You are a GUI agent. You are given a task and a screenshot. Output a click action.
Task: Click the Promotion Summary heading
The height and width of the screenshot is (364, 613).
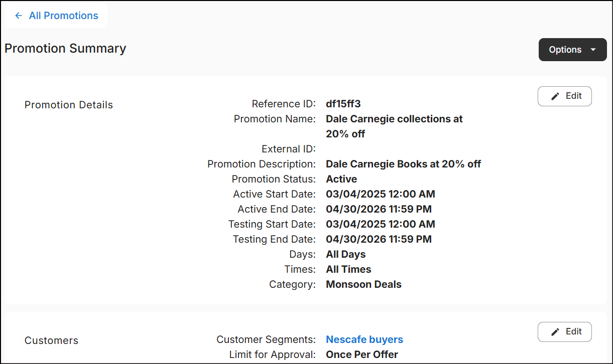coord(65,49)
